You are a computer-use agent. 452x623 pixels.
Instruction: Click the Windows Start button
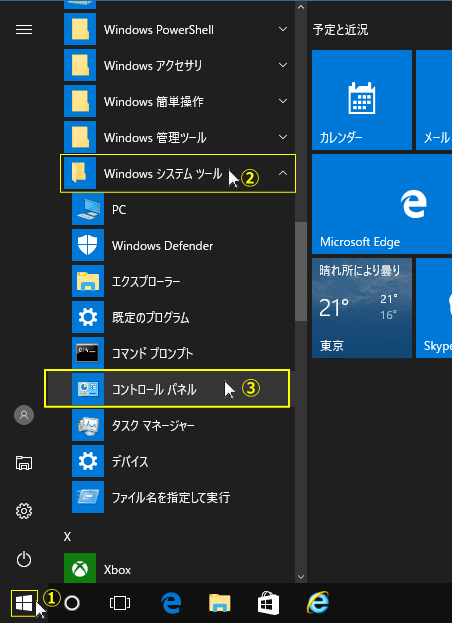[24, 603]
